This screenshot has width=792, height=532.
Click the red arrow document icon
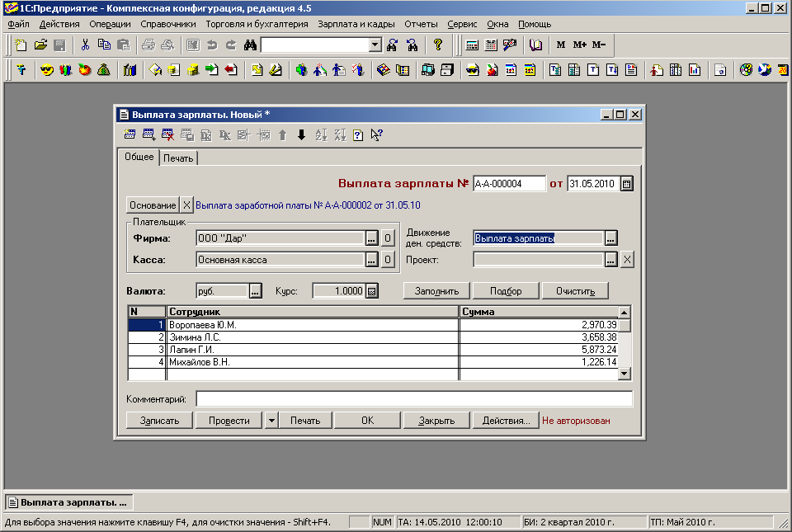point(231,69)
